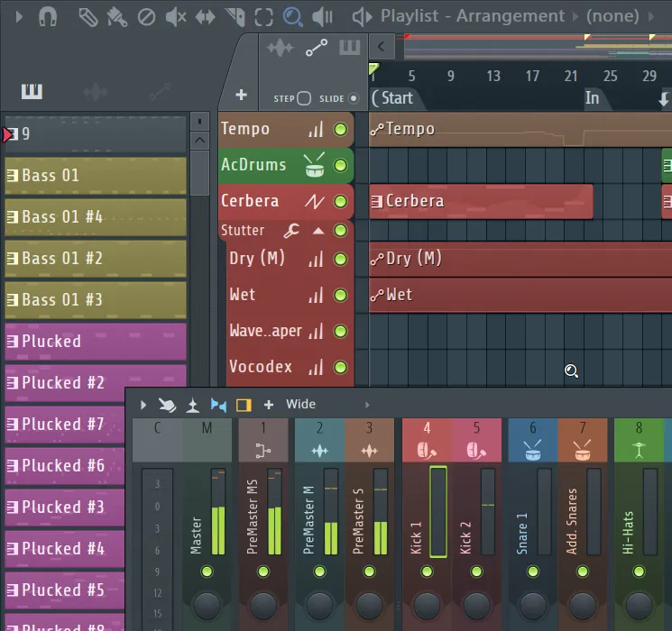672x631 pixels.
Task: Click the Kick 2 pan knob
Action: (476, 606)
